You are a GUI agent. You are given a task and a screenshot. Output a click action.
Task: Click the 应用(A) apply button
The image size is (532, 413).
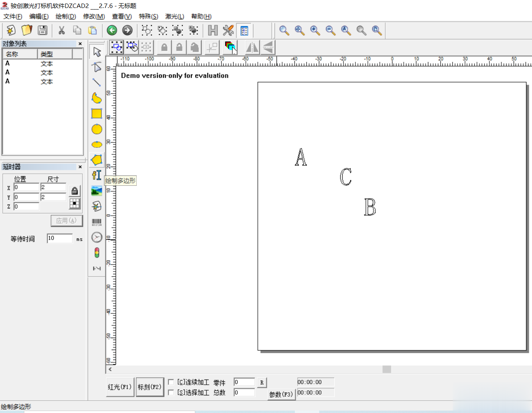click(67, 221)
